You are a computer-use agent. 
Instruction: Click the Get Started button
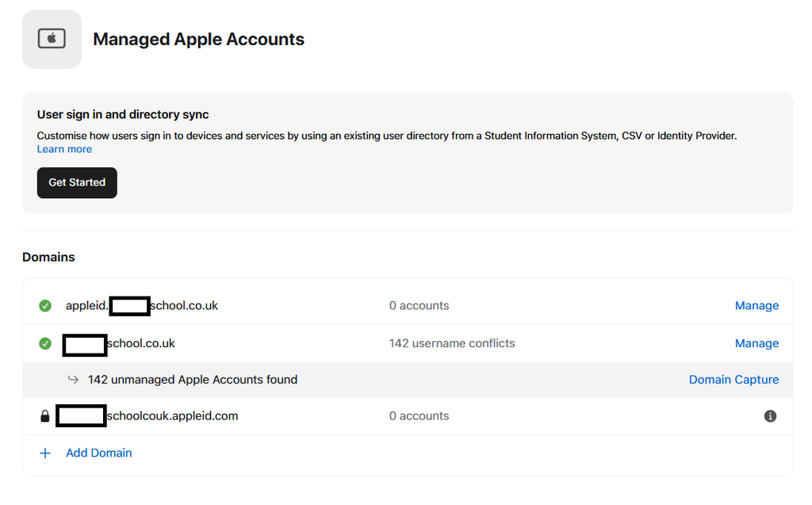[77, 183]
